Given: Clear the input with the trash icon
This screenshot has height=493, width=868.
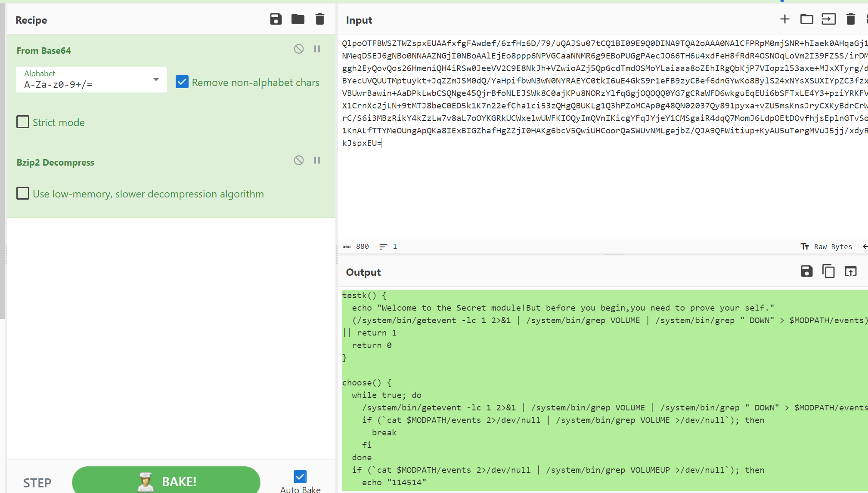Looking at the screenshot, I should coord(850,19).
